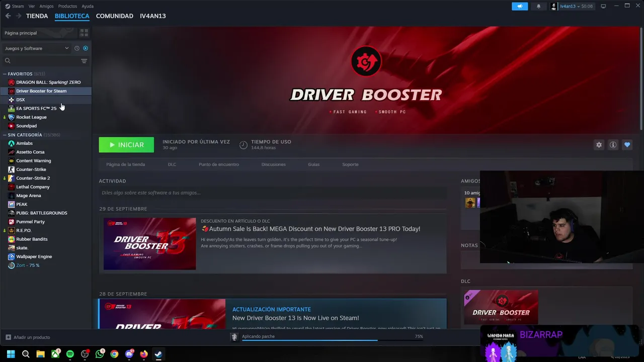Toggle Driver Booster favorite heart

(627, 145)
